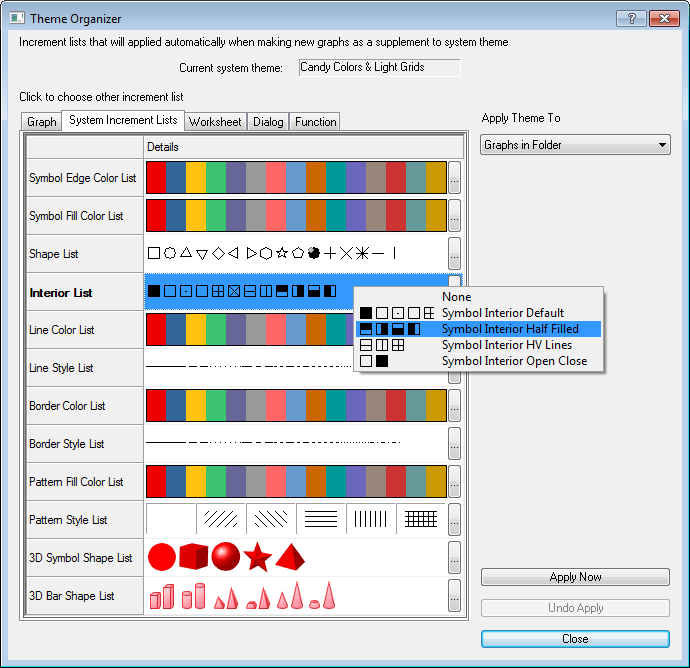This screenshot has height=668, width=690.
Task: Open the Apply Theme To dropdown
Action: 575,146
